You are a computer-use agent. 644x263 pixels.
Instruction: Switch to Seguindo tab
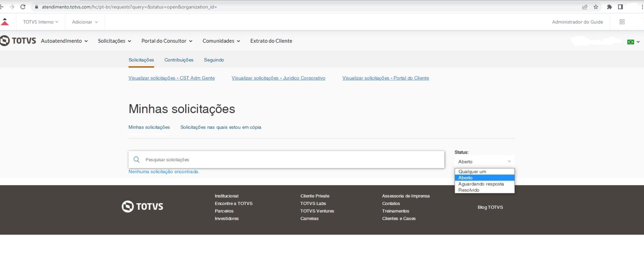(214, 60)
